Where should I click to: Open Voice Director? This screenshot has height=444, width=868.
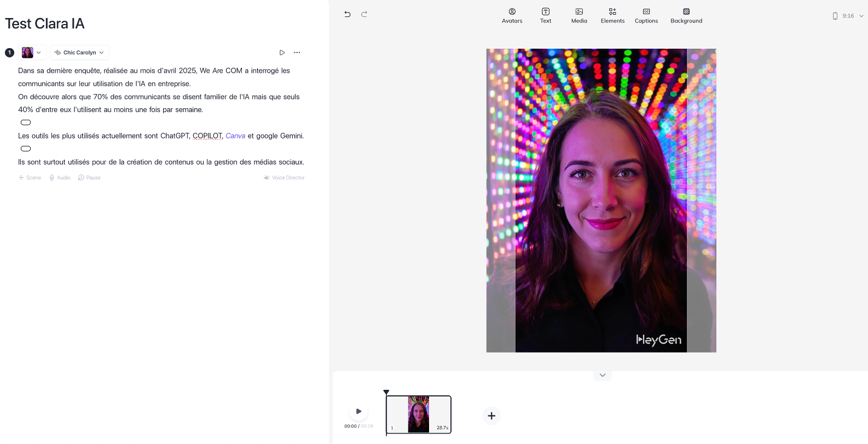pos(284,178)
